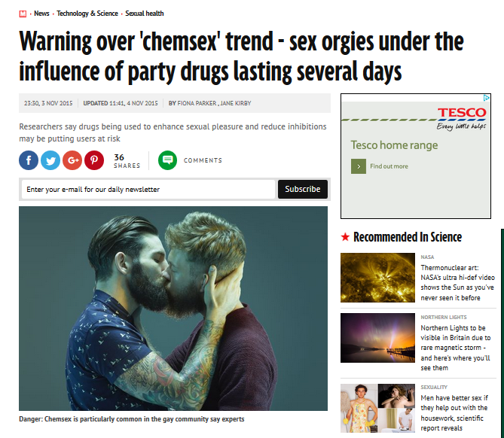Open the housework scientific report article
This screenshot has width=504, height=438.
[x=454, y=413]
